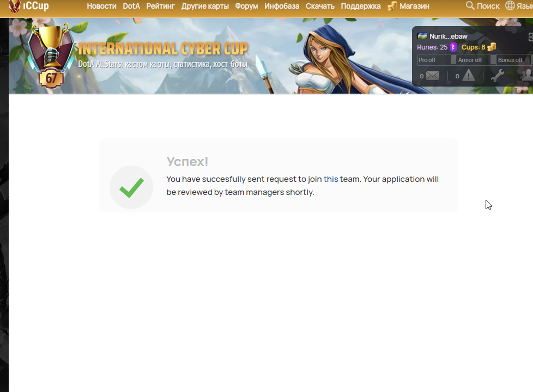533x392 pixels.
Task: Click the DotA AllStars subtitle text
Action: point(162,64)
